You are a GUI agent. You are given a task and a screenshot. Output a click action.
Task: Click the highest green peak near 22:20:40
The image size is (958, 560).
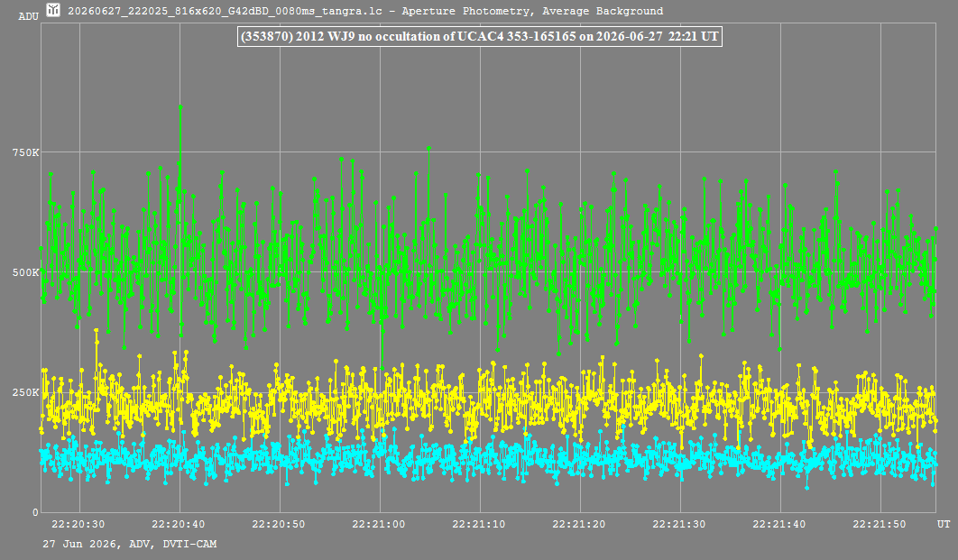click(x=180, y=107)
